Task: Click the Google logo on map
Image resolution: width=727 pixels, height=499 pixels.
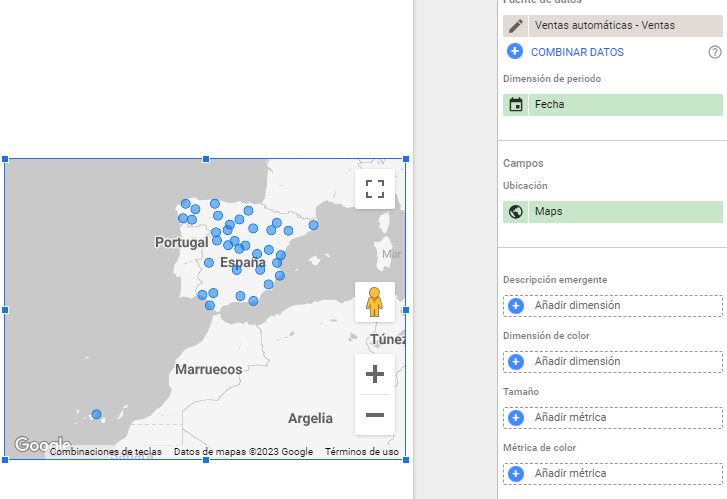Action: coord(42,445)
